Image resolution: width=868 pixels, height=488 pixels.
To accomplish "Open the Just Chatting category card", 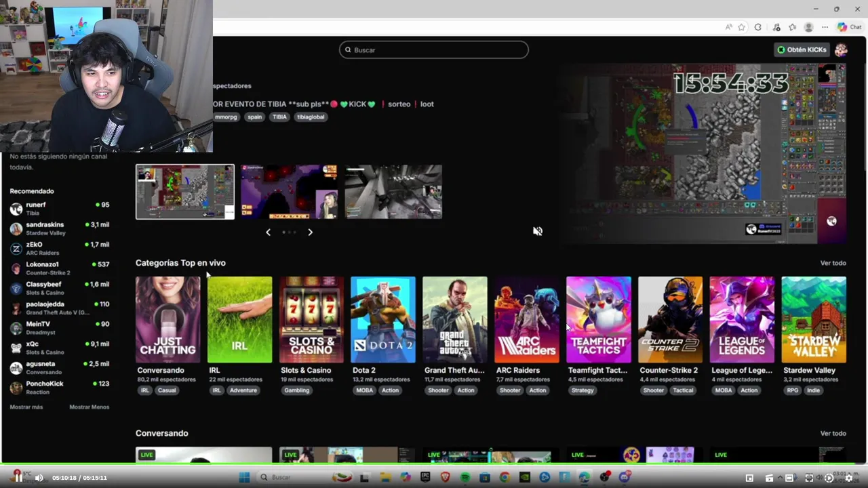I will pos(167,319).
